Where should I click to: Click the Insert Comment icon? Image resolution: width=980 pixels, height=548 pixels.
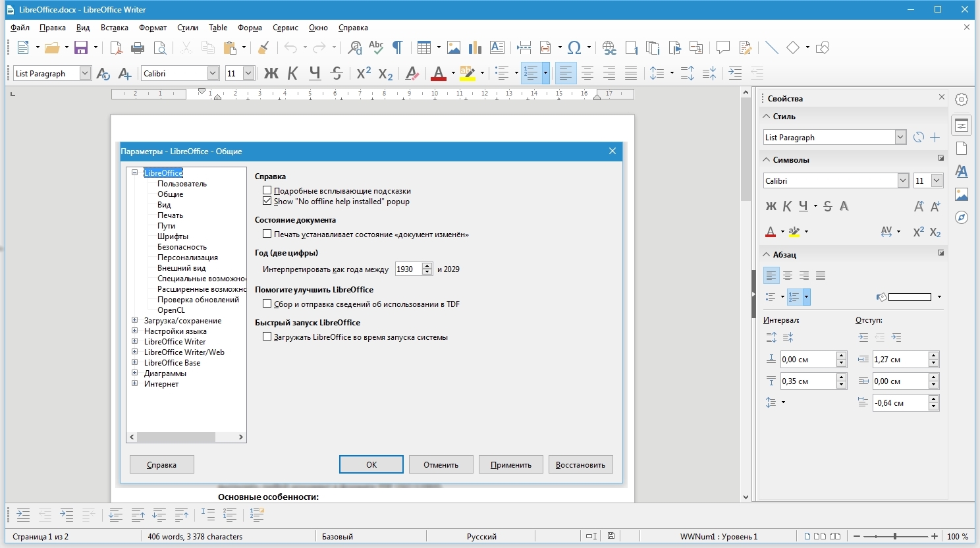tap(723, 47)
